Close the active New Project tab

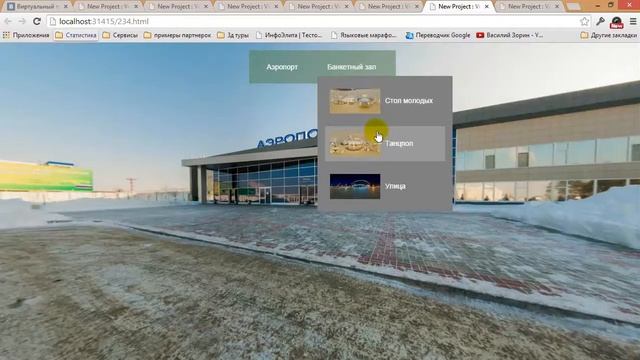tap(487, 7)
